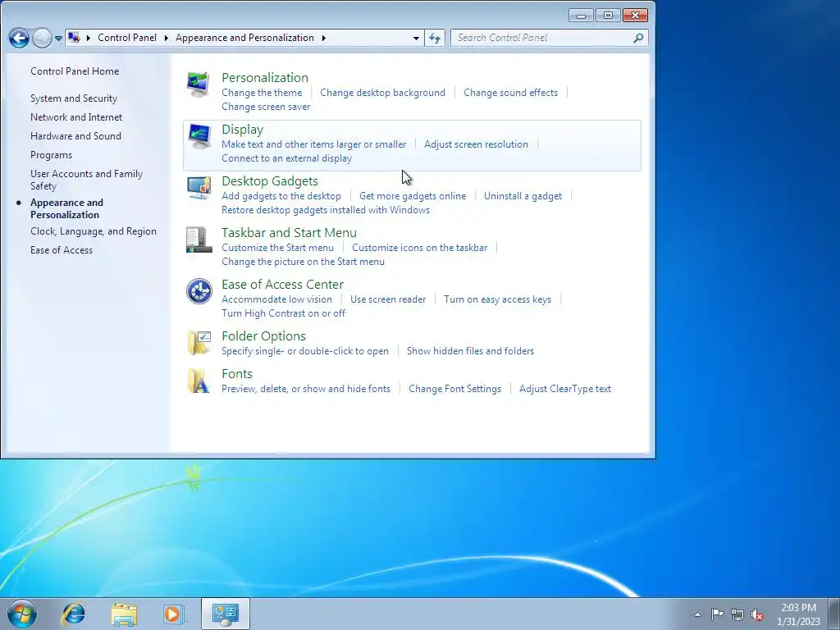The image size is (840, 630).
Task: Click Change desktop background
Action: click(x=382, y=93)
